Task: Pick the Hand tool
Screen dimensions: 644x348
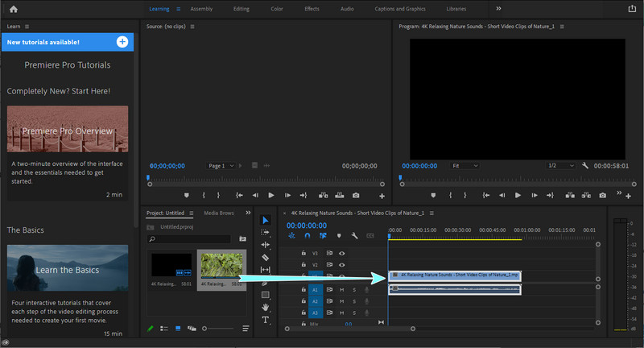Action: 266,307
